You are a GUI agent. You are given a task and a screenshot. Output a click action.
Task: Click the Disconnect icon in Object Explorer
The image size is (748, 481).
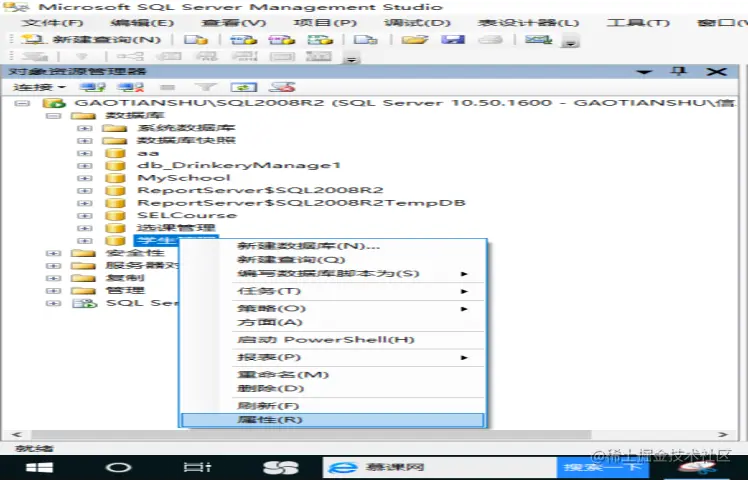(x=130, y=87)
